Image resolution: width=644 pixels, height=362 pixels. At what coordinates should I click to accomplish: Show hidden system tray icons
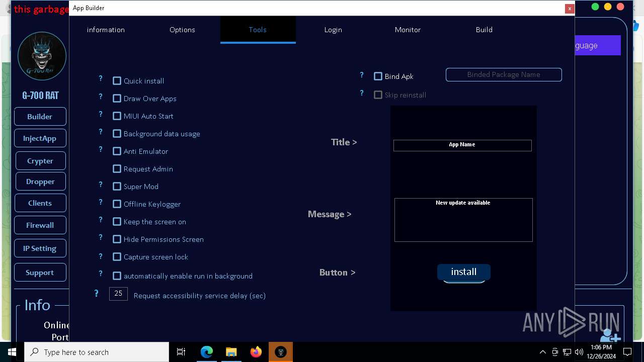tap(542, 352)
